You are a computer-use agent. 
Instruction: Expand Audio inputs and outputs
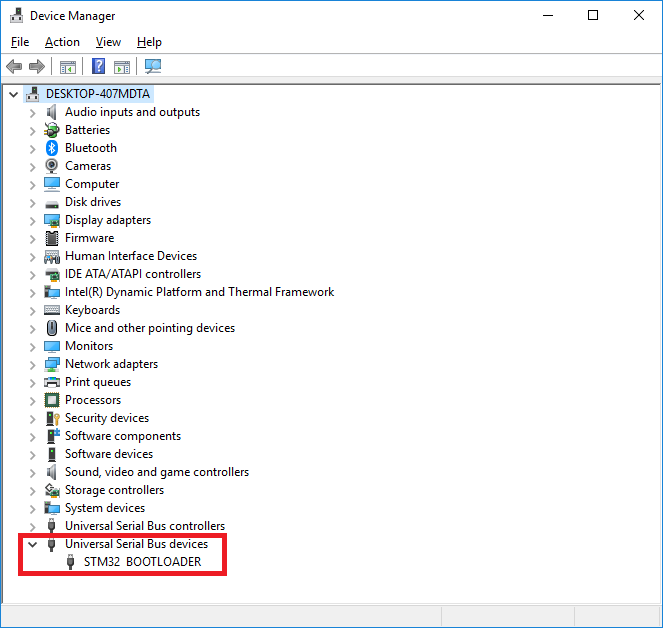click(33, 112)
